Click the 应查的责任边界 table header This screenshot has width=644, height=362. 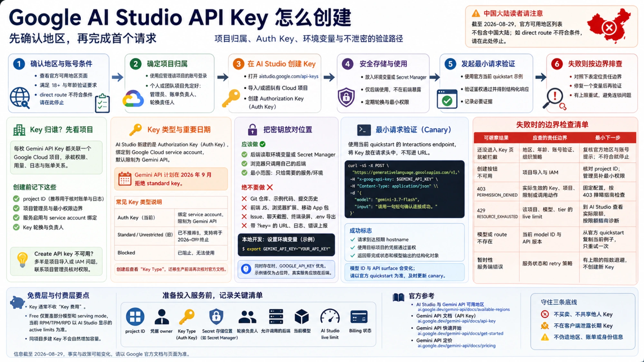(x=549, y=138)
